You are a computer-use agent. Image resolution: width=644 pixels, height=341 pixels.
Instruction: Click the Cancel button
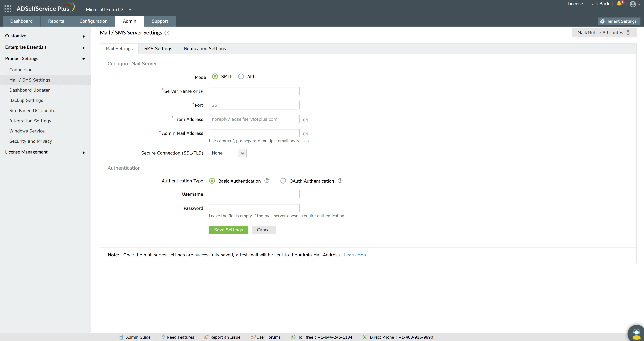tap(264, 230)
